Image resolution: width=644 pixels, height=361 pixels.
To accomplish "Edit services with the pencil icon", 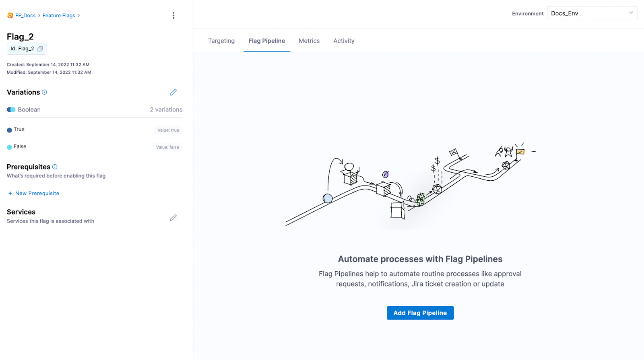I will pyautogui.click(x=173, y=218).
